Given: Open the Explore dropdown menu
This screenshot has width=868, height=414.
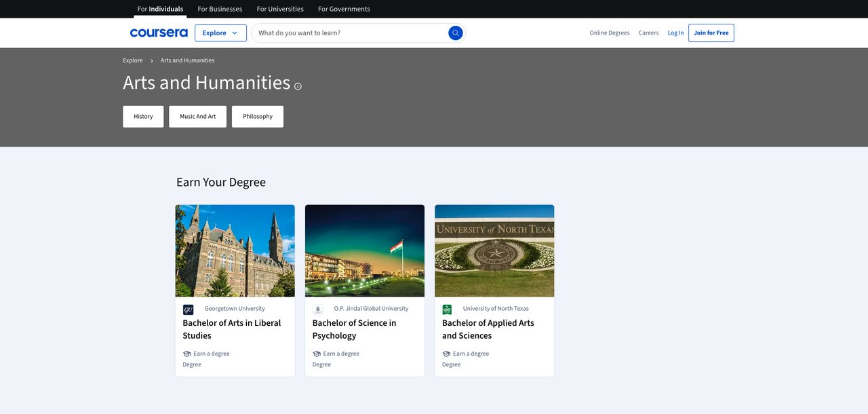Looking at the screenshot, I should [x=220, y=33].
